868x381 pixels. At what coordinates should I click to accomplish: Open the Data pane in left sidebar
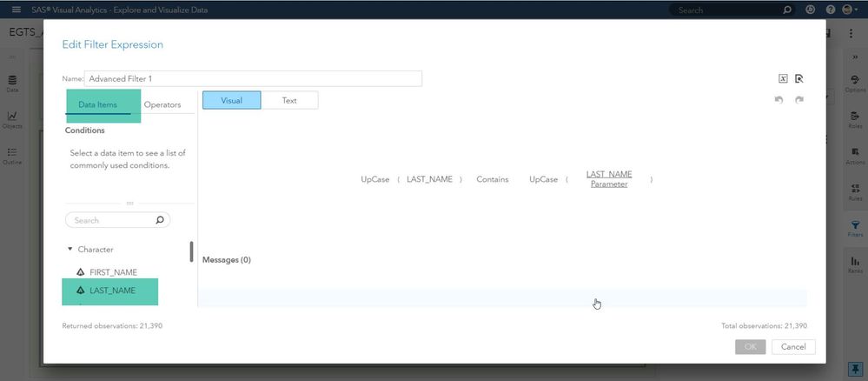pyautogui.click(x=12, y=84)
